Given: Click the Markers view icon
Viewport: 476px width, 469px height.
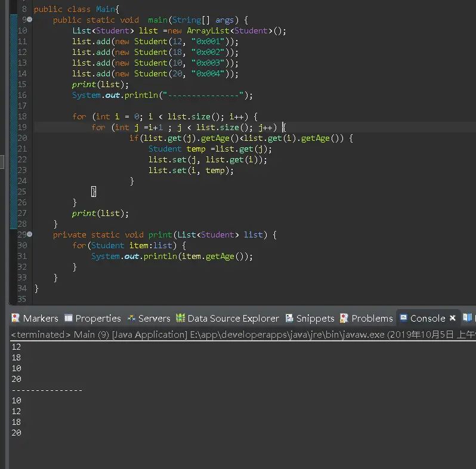Looking at the screenshot, I should click(16, 318).
